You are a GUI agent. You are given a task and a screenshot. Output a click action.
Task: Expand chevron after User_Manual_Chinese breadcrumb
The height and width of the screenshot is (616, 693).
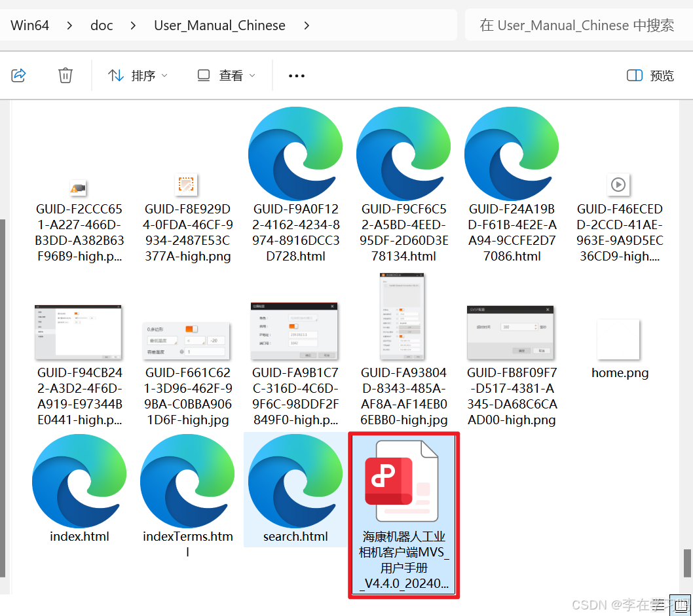point(307,26)
